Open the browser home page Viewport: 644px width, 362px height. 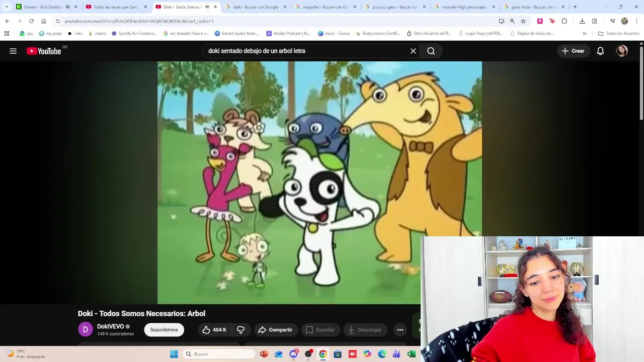tap(44, 21)
